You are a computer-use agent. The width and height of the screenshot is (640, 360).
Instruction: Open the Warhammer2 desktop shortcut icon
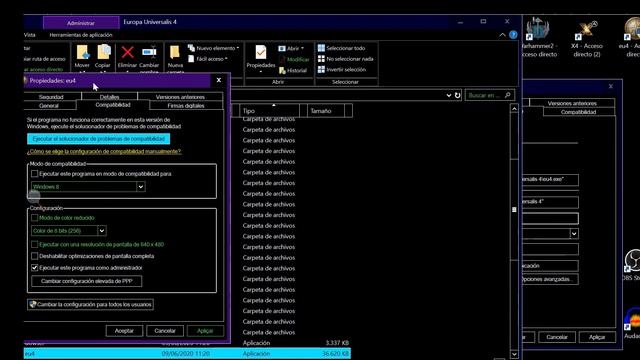point(538,29)
